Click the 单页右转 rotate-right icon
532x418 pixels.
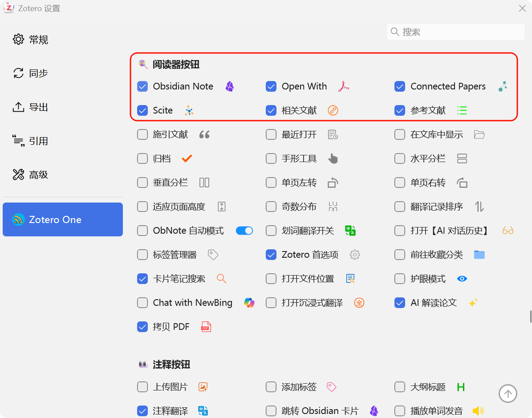(x=462, y=183)
